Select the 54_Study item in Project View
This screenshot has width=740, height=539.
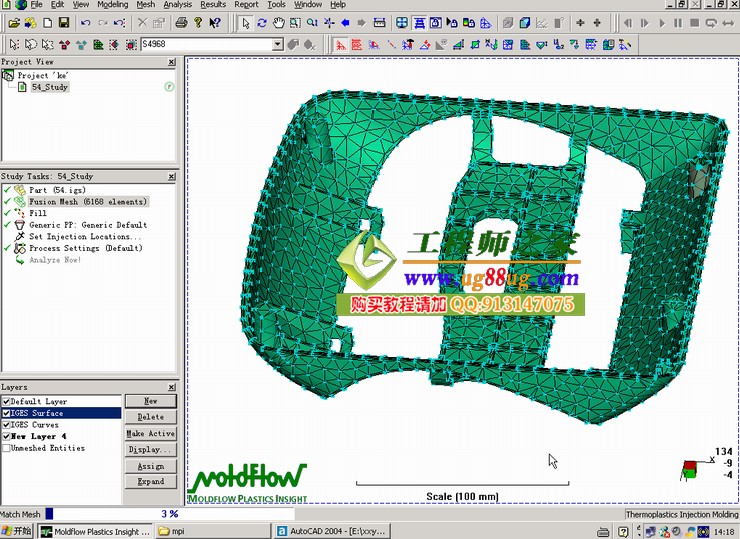point(50,87)
